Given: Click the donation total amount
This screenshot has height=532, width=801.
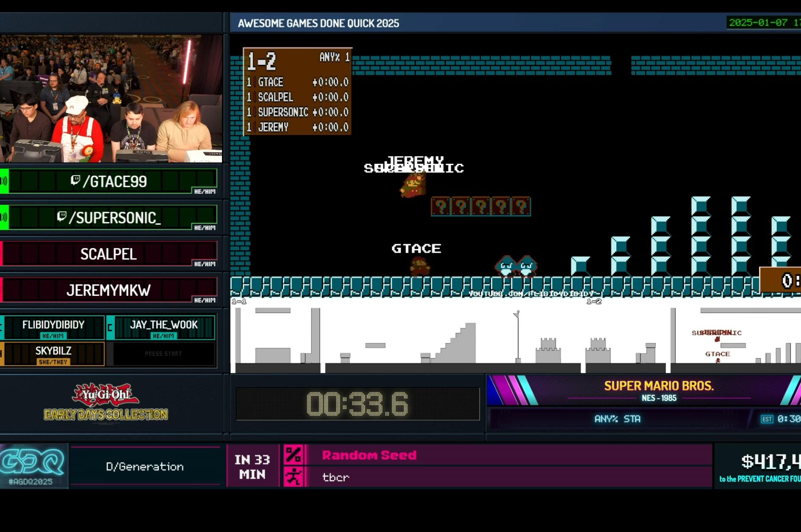Looking at the screenshot, I should pyautogui.click(x=771, y=461).
